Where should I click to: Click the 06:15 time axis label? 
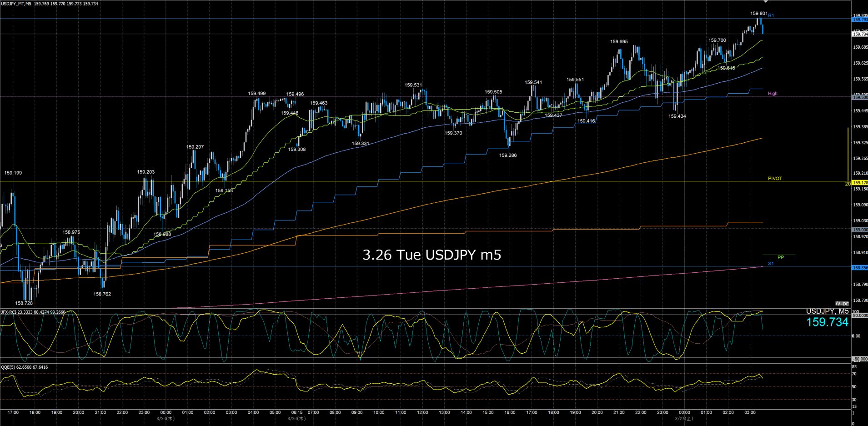(296, 413)
